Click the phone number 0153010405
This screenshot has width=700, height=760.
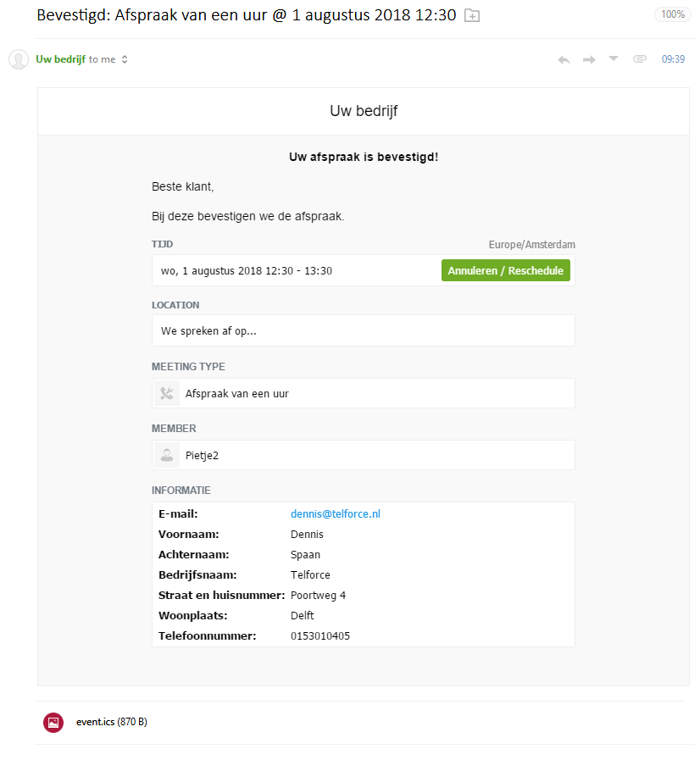pos(320,636)
